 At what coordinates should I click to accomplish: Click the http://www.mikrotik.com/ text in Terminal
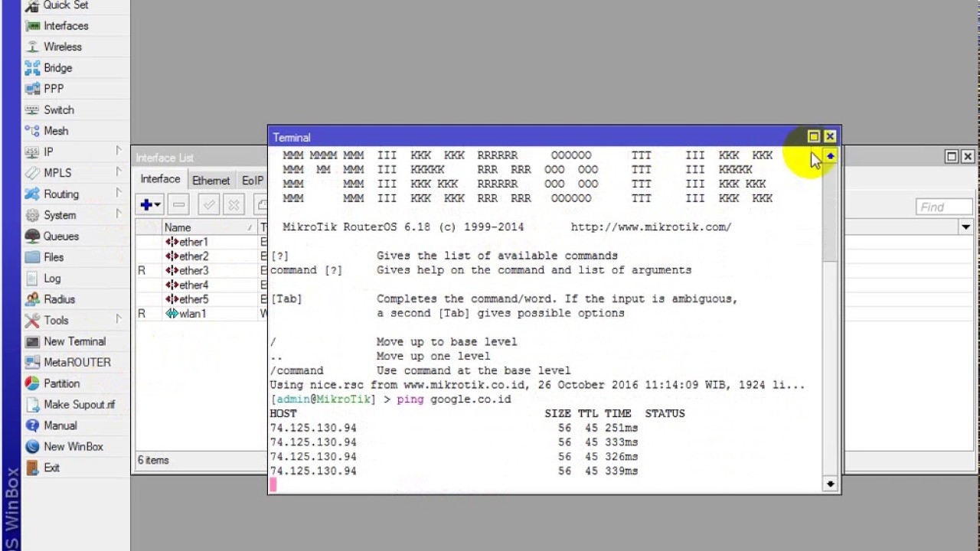click(651, 227)
